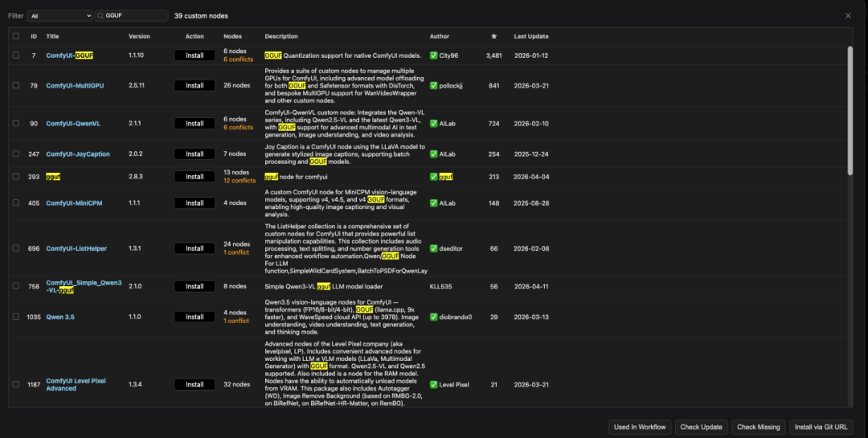Sort the table by Last Update column
Viewport: 868px width, 438px height.
[x=531, y=36]
